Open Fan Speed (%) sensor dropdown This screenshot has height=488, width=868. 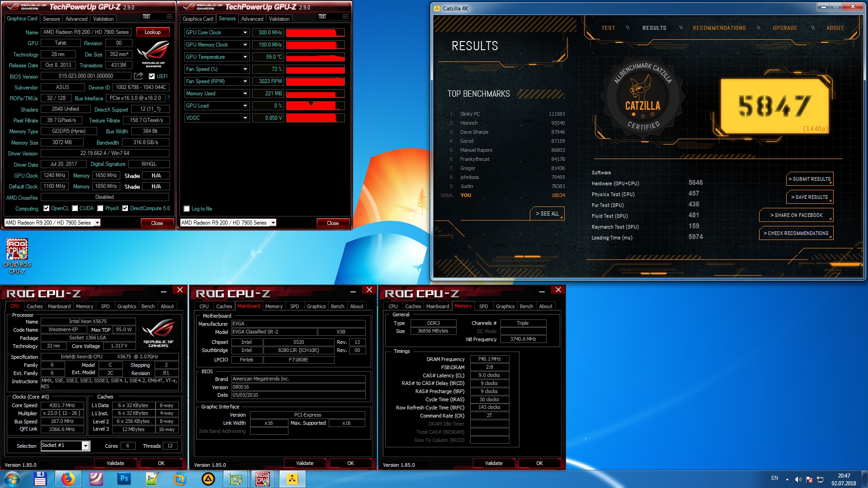click(x=245, y=69)
